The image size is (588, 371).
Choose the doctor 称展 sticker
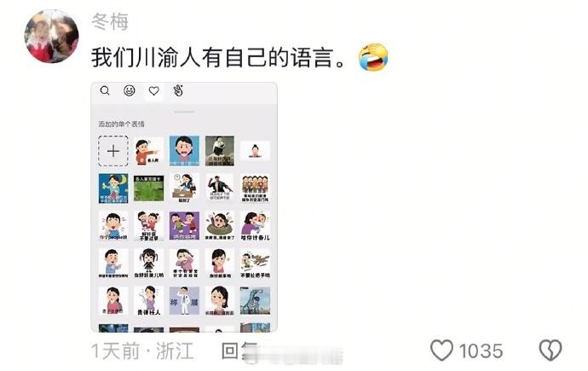pyautogui.click(x=184, y=301)
